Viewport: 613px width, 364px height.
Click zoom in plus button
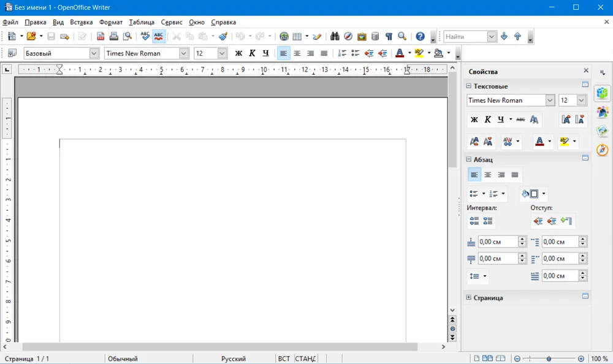[x=581, y=358]
